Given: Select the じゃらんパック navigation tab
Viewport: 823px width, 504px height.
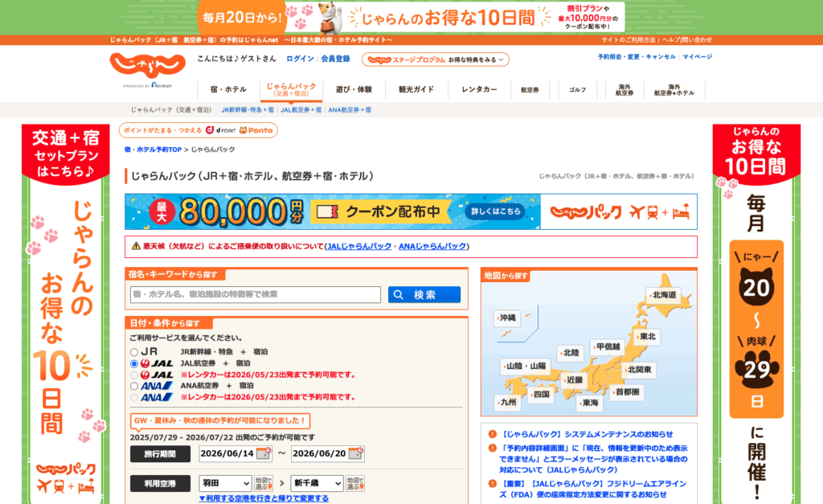Looking at the screenshot, I should [291, 89].
